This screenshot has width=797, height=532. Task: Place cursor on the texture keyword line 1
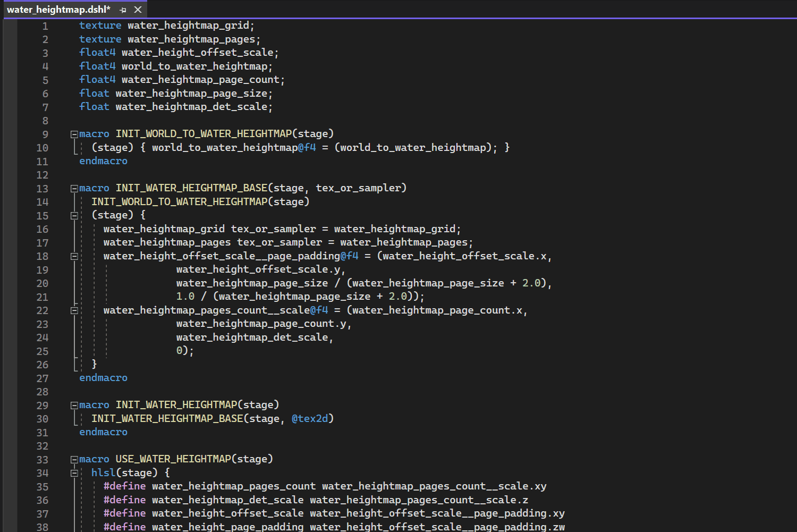point(100,25)
